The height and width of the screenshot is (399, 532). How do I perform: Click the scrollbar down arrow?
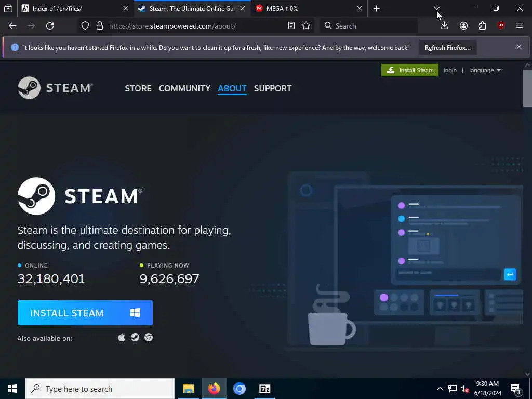click(x=527, y=374)
